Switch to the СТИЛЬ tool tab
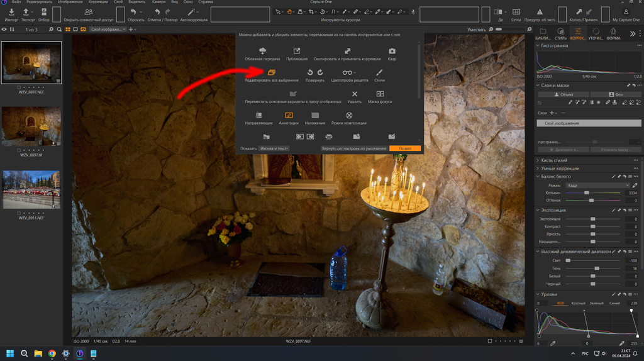644x361 pixels. [560, 34]
